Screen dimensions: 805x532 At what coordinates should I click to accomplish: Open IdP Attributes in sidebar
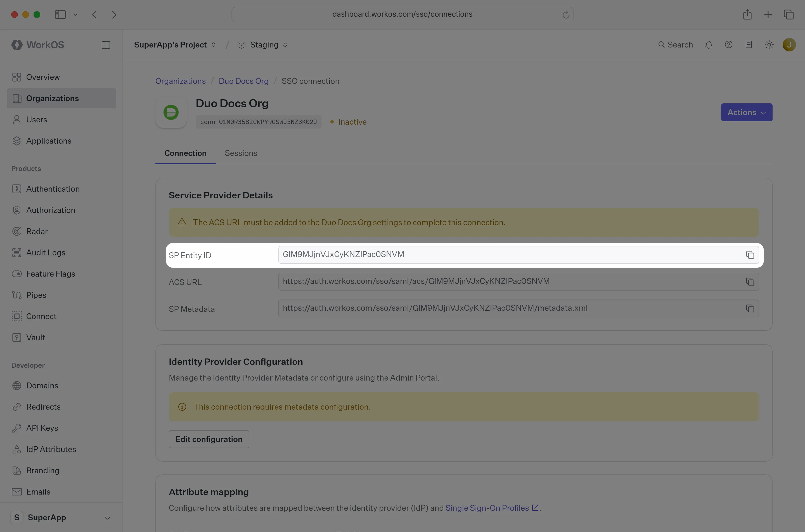click(x=61, y=449)
